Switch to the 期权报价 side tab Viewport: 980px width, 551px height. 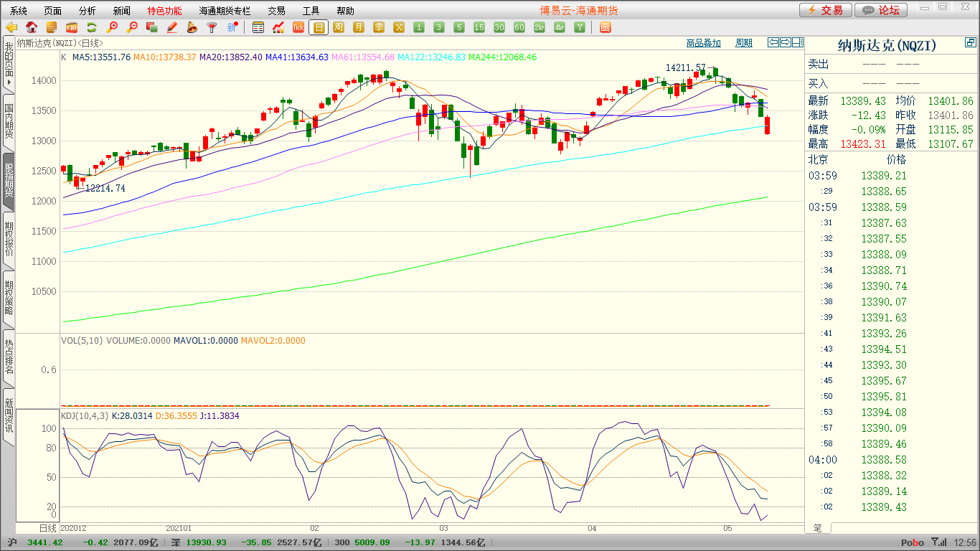(9, 239)
